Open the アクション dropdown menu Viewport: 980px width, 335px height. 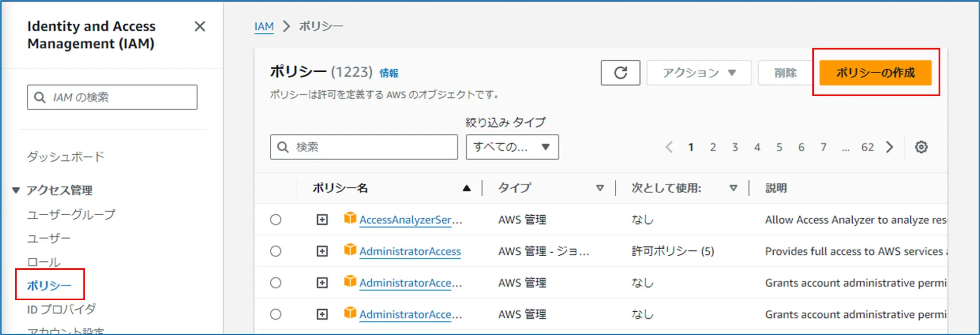pos(699,73)
